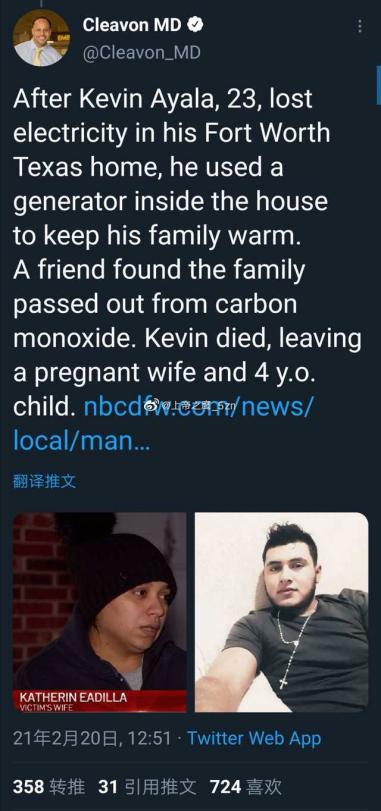Viewport: 381px width, 811px height.
Task: Open the @Cleavon_MD handle
Action: click(x=141, y=52)
